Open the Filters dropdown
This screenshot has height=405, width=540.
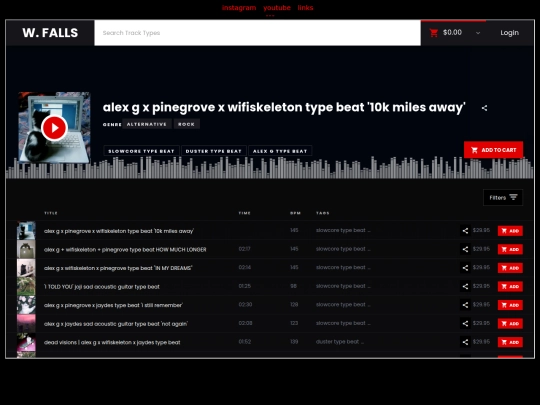[503, 197]
